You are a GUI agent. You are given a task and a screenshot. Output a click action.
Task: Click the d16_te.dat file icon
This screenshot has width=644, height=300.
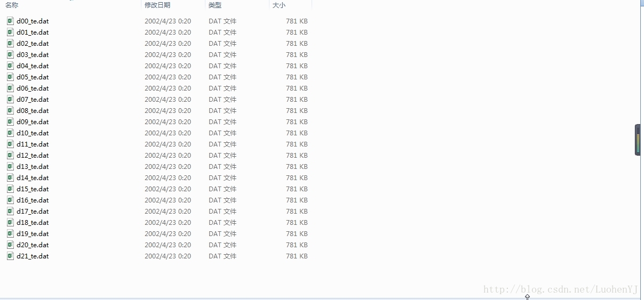pyautogui.click(x=10, y=200)
